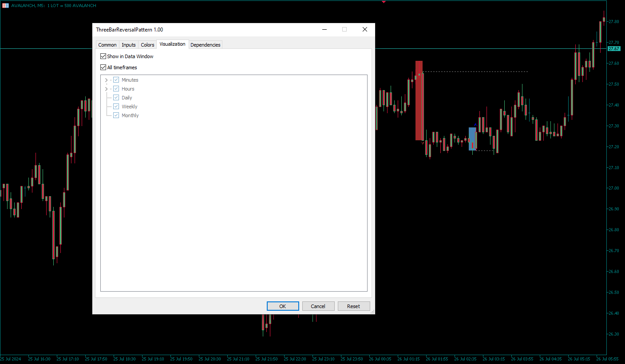
Task: Go to the Colors tab
Action: pyautogui.click(x=147, y=45)
